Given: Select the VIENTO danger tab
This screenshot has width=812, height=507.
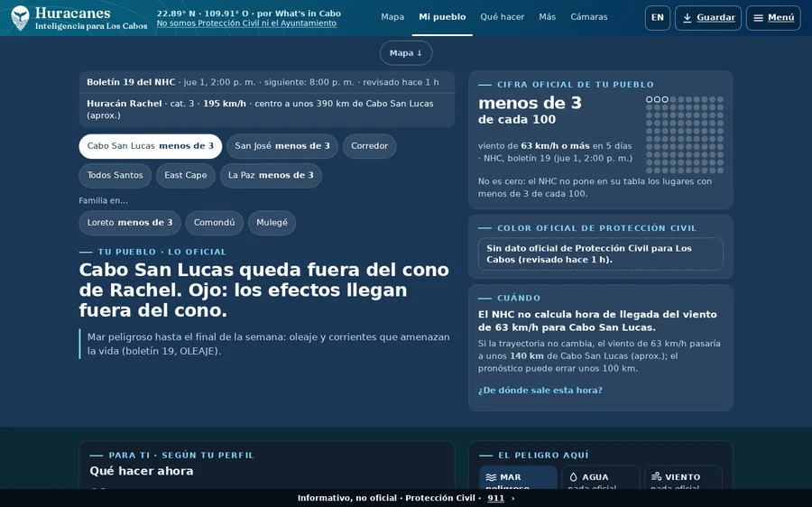Looking at the screenshot, I should [x=684, y=477].
